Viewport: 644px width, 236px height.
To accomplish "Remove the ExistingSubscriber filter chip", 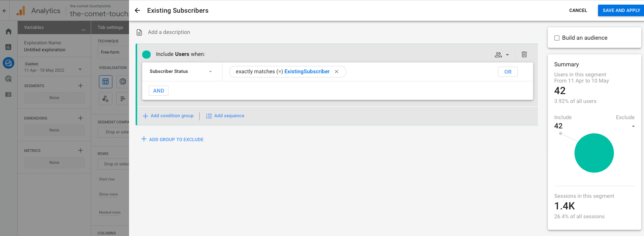I will coord(336,72).
